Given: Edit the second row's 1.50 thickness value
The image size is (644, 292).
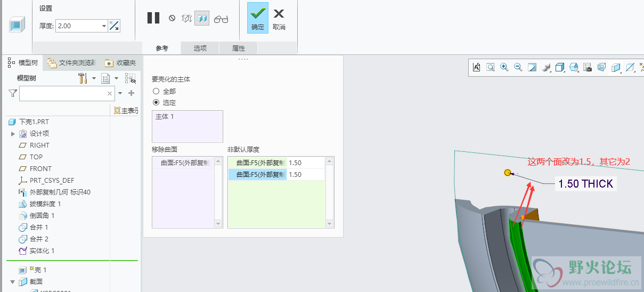Looking at the screenshot, I should [x=305, y=174].
